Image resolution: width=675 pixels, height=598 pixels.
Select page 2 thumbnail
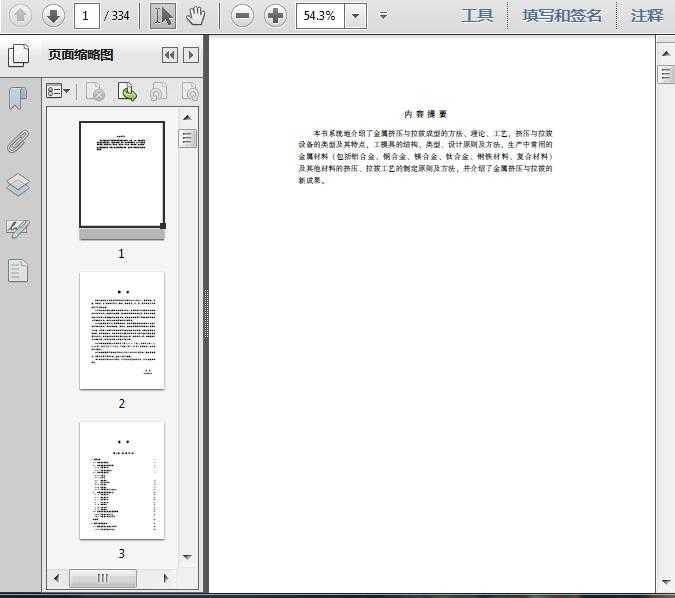tap(122, 330)
